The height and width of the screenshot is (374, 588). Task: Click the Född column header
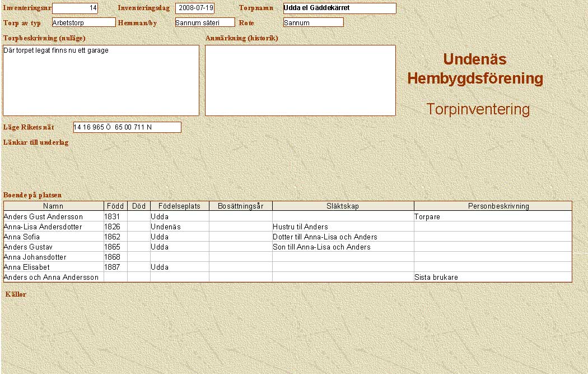pos(115,206)
